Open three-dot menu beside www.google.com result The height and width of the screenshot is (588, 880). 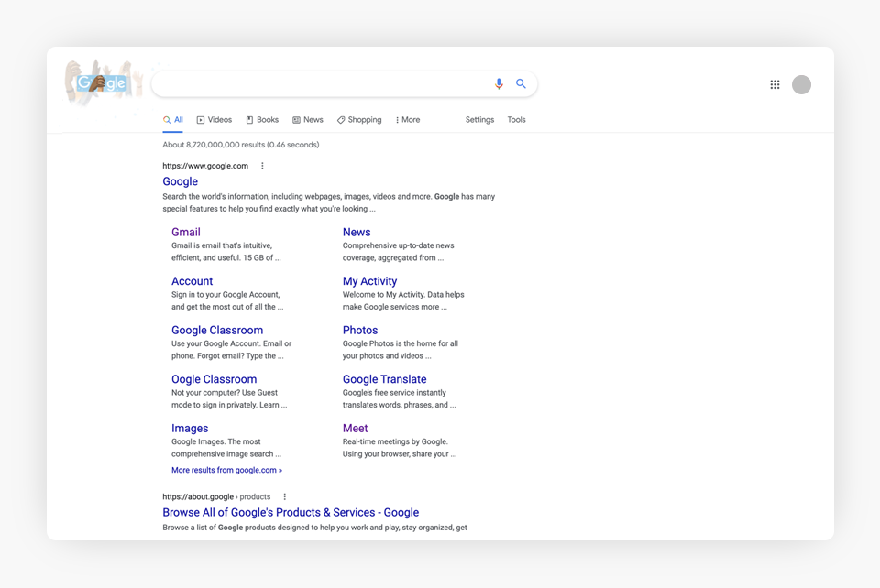coord(262,166)
